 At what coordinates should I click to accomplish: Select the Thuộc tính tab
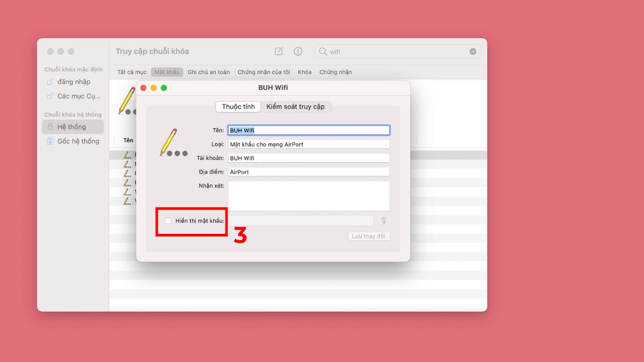pyautogui.click(x=238, y=107)
